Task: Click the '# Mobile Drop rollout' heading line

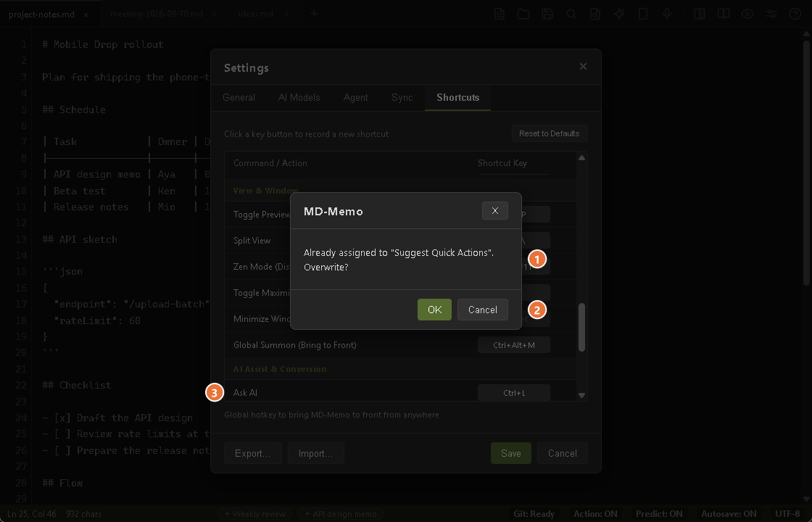Action: [x=102, y=44]
